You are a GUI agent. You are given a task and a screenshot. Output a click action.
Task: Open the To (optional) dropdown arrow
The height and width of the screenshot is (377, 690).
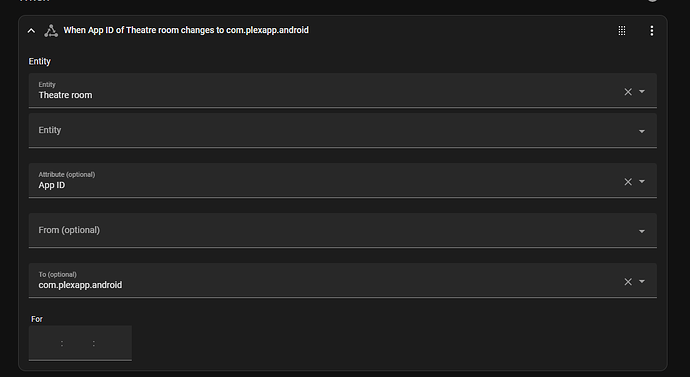642,281
